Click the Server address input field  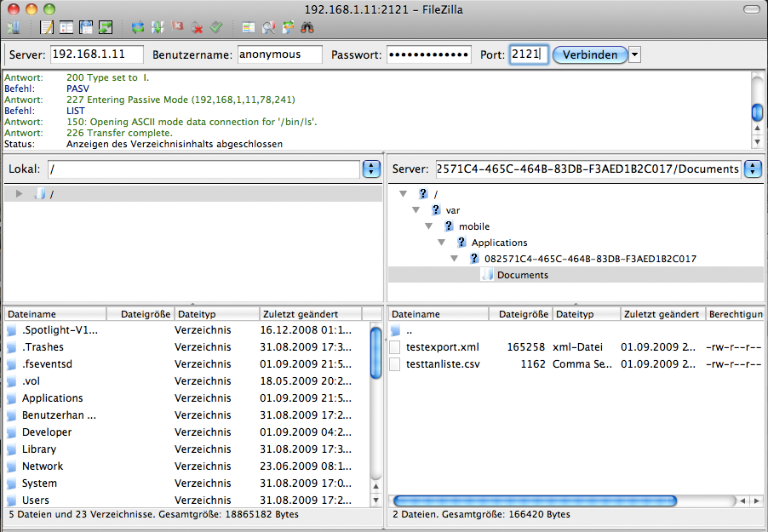(97, 54)
